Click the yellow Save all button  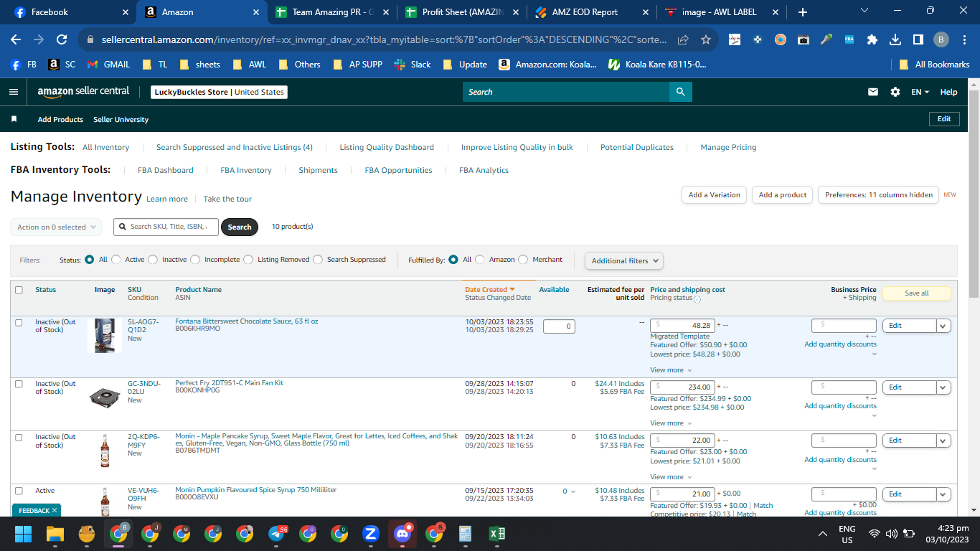(917, 293)
